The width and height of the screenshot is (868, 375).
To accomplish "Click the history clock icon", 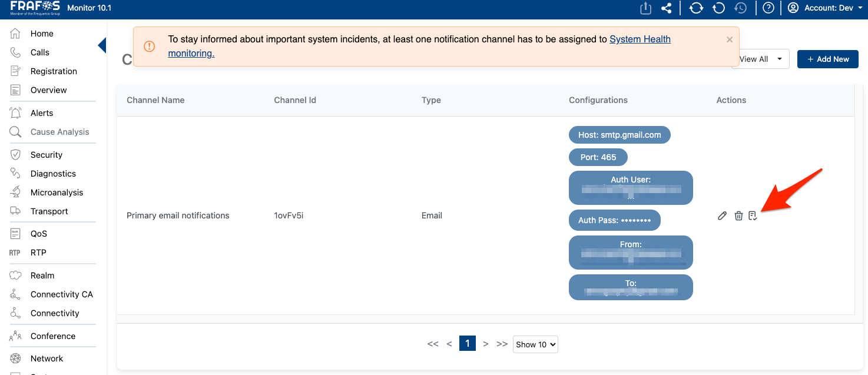I will pyautogui.click(x=741, y=8).
